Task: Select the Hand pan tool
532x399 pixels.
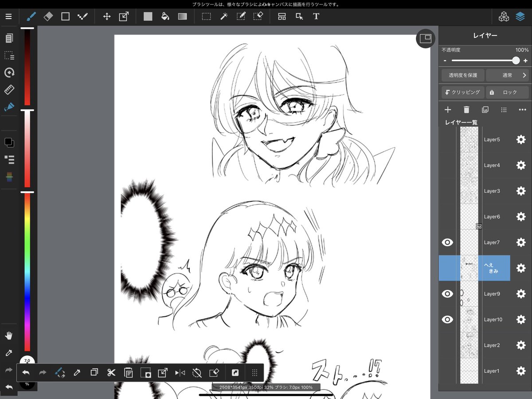Action: [9, 335]
